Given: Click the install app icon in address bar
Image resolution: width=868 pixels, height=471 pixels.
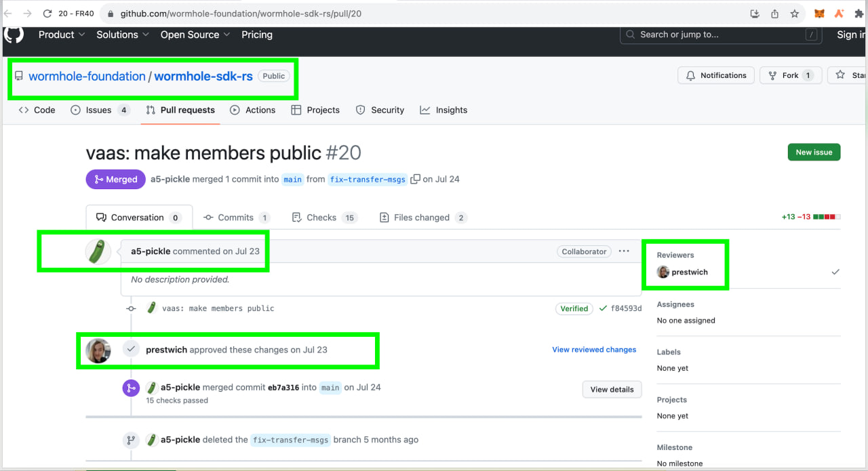Looking at the screenshot, I should (755, 14).
